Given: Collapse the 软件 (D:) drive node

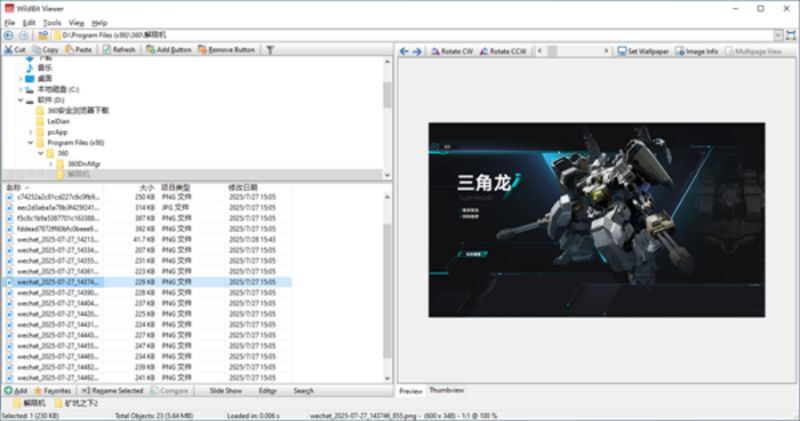Looking at the screenshot, I should click(x=20, y=100).
